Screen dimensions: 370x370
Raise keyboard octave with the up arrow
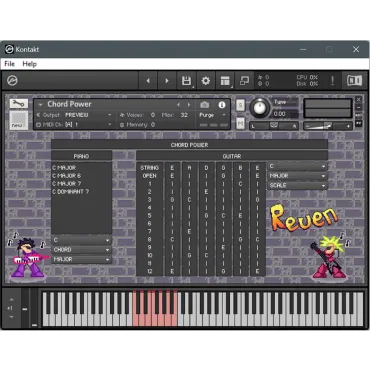pos(12,299)
